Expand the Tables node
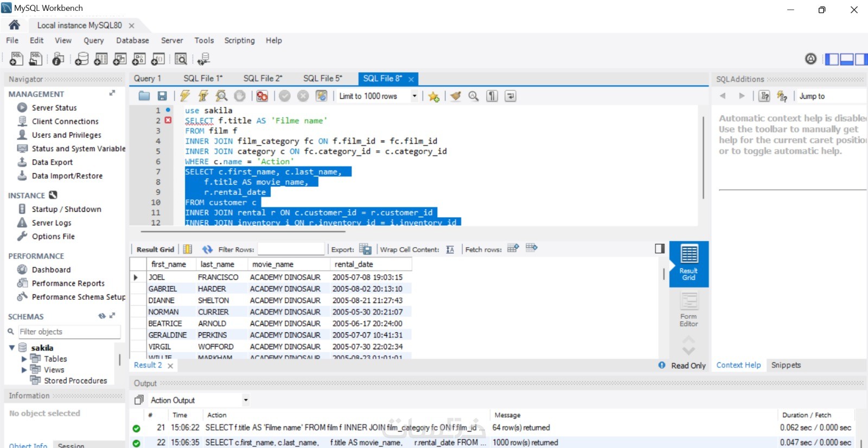Image resolution: width=868 pixels, height=448 pixels. (24, 359)
